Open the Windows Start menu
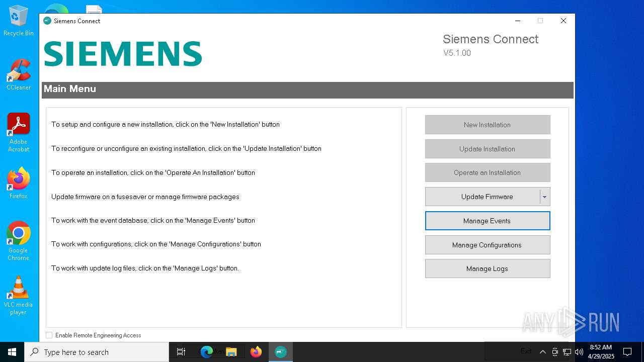644x362 pixels. [12, 352]
